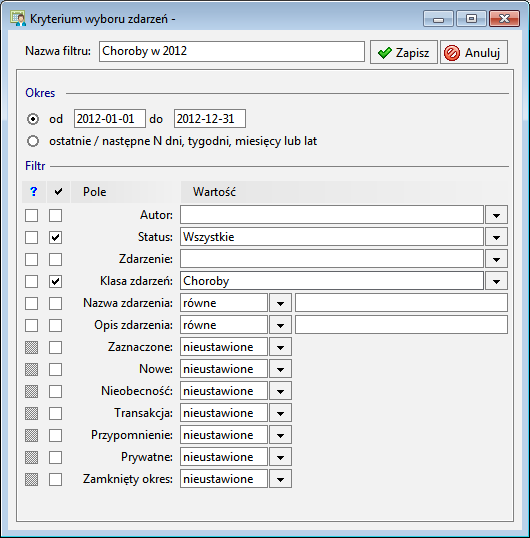Screen dimensions: 530x538
Task: Toggle the question-column checkbox for Zdarzenie
Action: [x=32, y=259]
